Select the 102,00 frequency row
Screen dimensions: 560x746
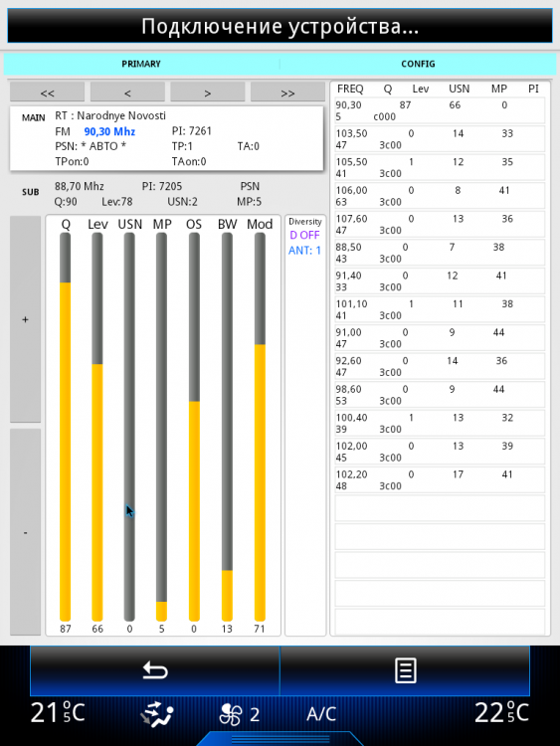(x=440, y=452)
